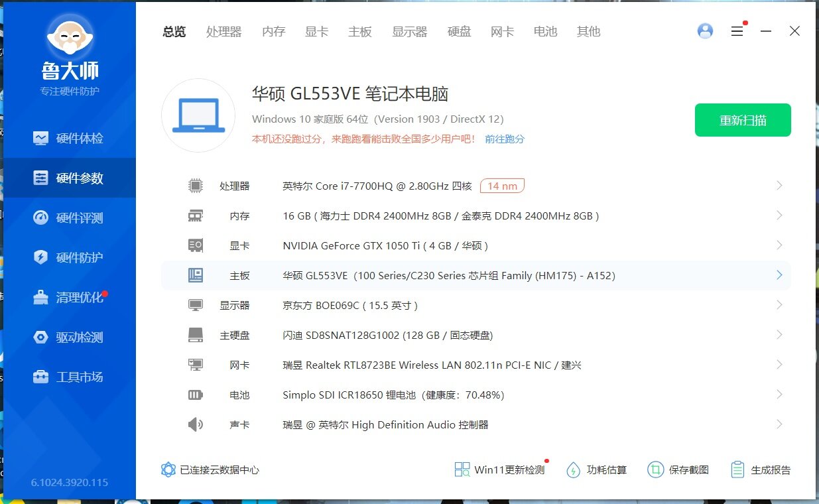Screen dimensions: 819x504
Task: Click the 14 nm badge
Action: pos(502,186)
